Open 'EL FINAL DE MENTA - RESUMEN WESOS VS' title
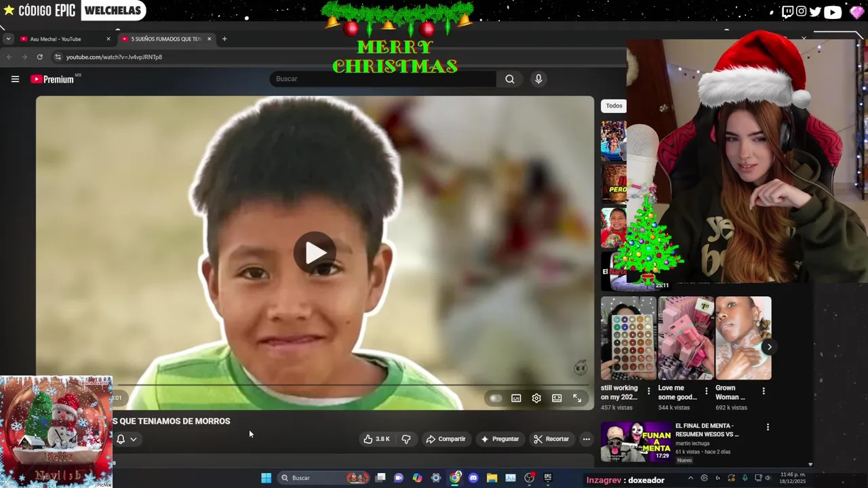Screen dimensions: 868x488 click(707, 430)
